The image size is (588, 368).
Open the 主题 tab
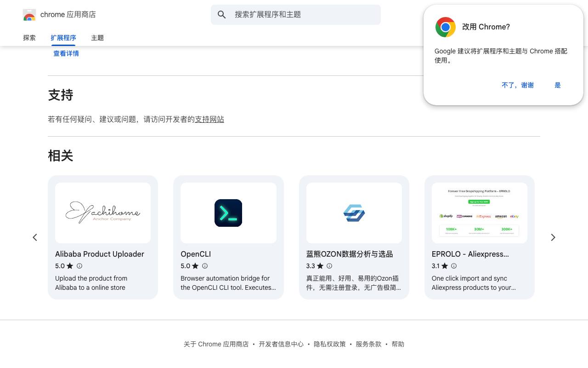(x=97, y=38)
